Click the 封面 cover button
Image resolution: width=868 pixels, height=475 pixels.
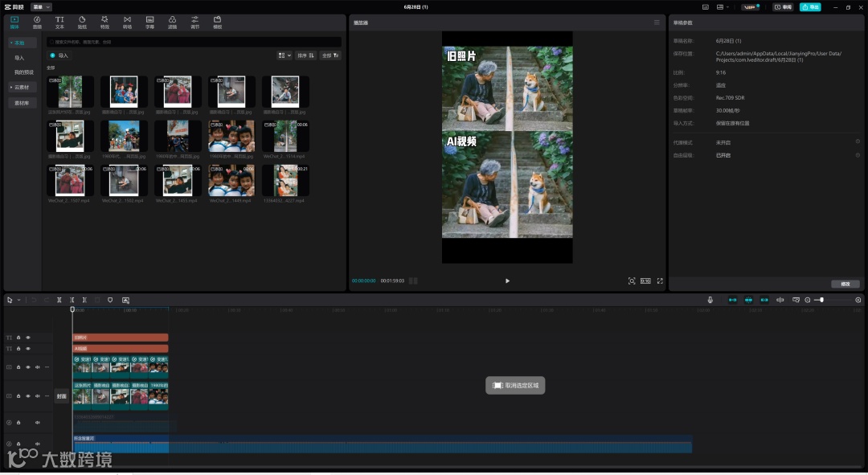[x=61, y=395]
